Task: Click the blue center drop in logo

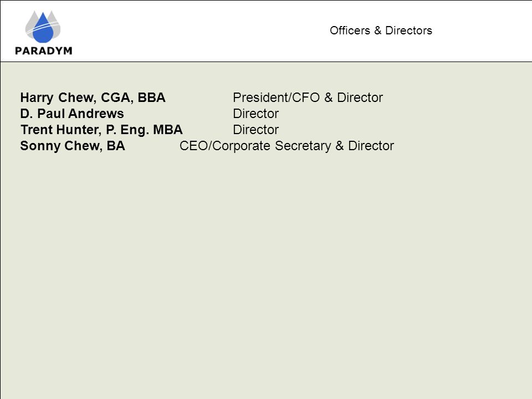Action: [x=43, y=28]
